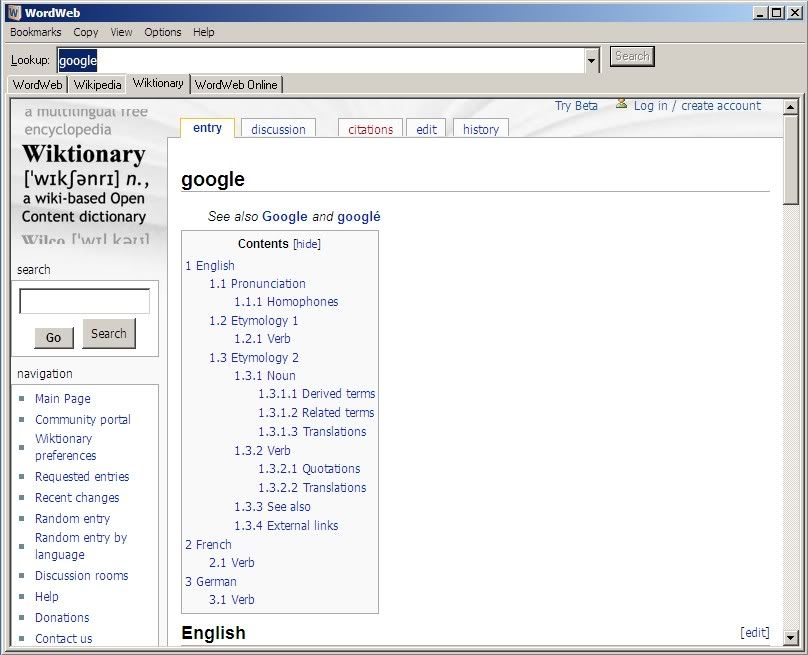Click edit link beside English heading

click(754, 632)
